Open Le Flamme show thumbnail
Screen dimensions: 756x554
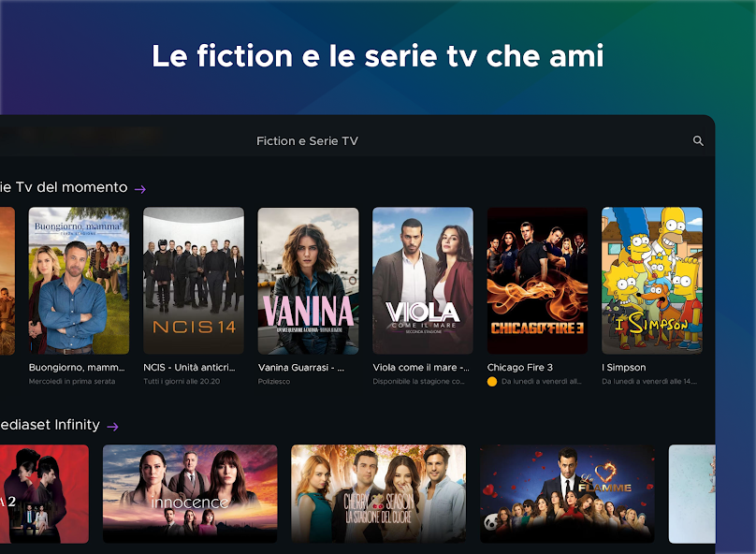[567, 494]
